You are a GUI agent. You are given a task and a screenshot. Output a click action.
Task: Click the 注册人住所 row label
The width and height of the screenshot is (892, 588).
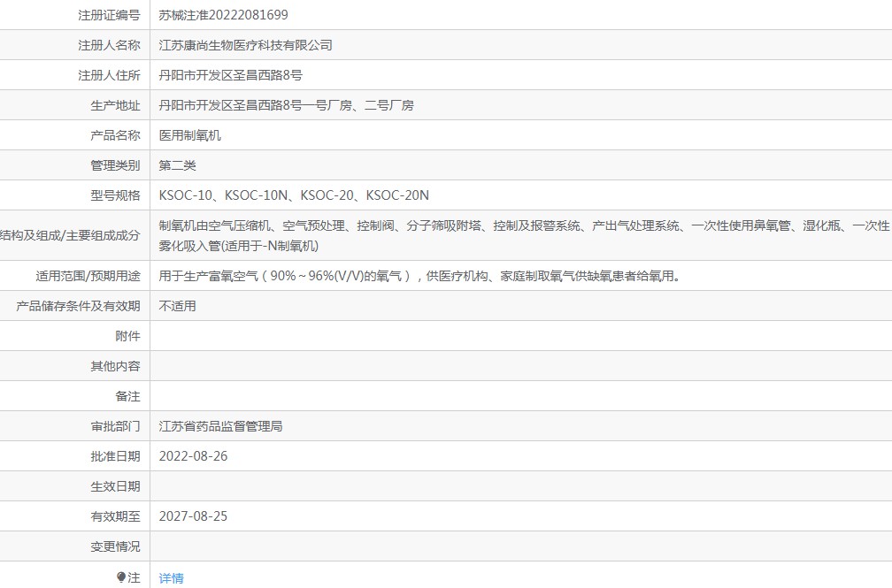tap(109, 75)
